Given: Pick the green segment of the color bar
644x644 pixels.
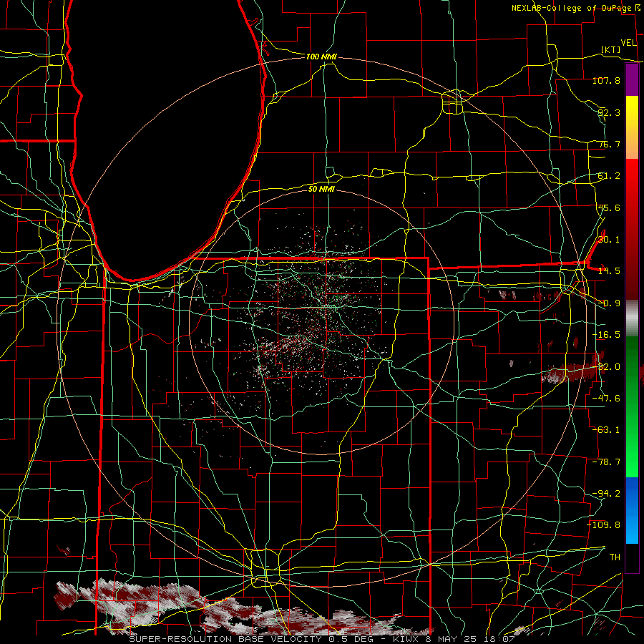Looking at the screenshot, I should tap(632, 406).
